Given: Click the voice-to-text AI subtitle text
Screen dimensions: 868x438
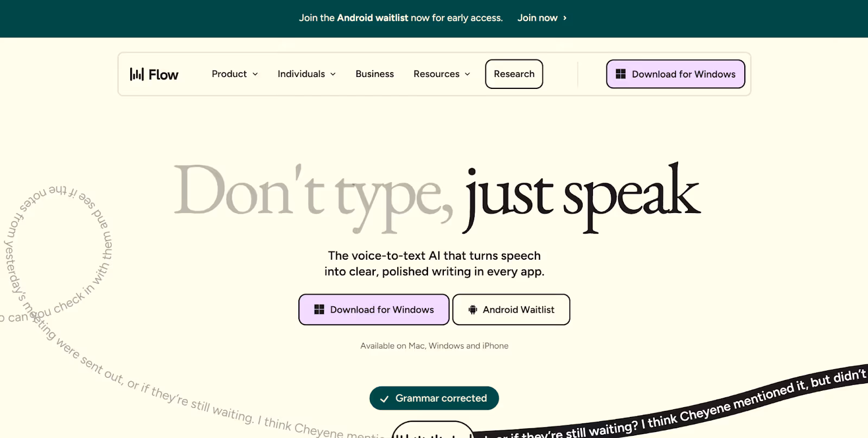Looking at the screenshot, I should 435,263.
